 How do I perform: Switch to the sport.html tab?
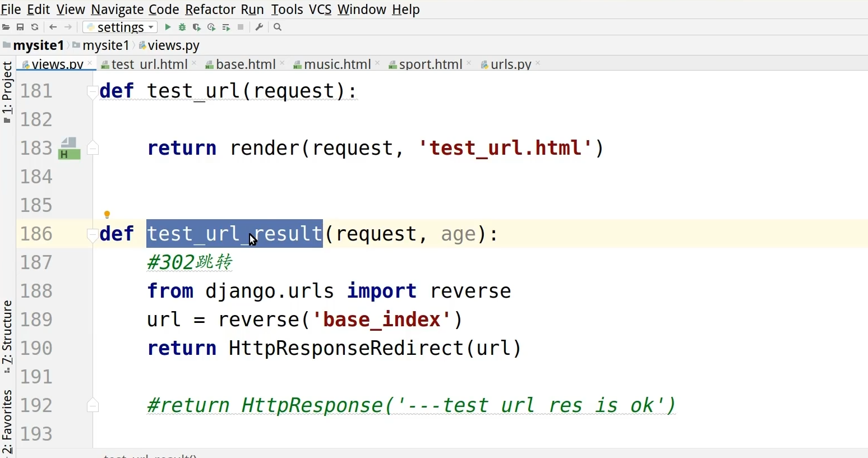tap(431, 64)
